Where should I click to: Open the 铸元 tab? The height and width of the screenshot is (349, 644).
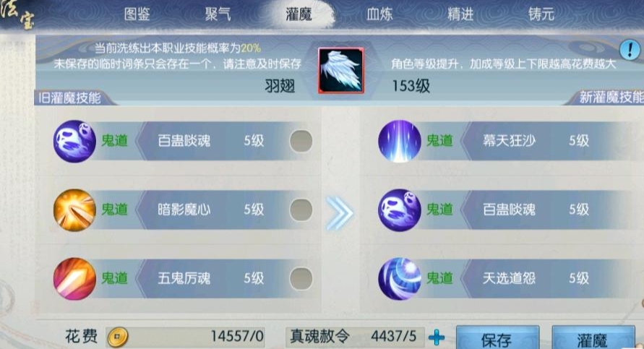541,14
